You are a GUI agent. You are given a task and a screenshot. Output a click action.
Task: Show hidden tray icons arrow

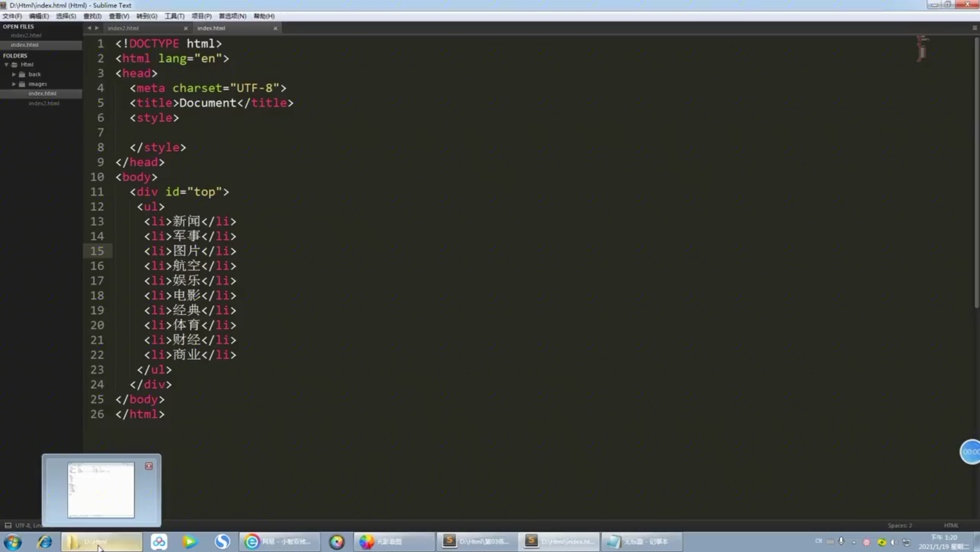coord(854,542)
